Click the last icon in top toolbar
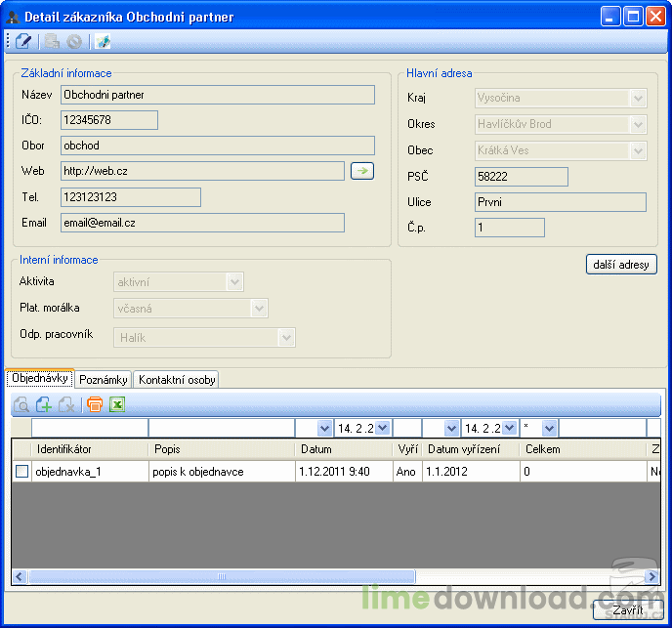 coord(103,41)
